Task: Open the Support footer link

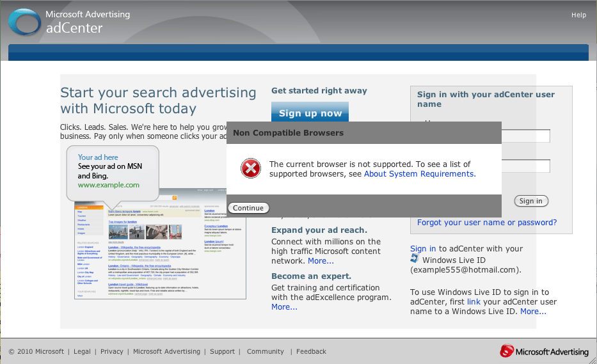Action: pos(222,351)
